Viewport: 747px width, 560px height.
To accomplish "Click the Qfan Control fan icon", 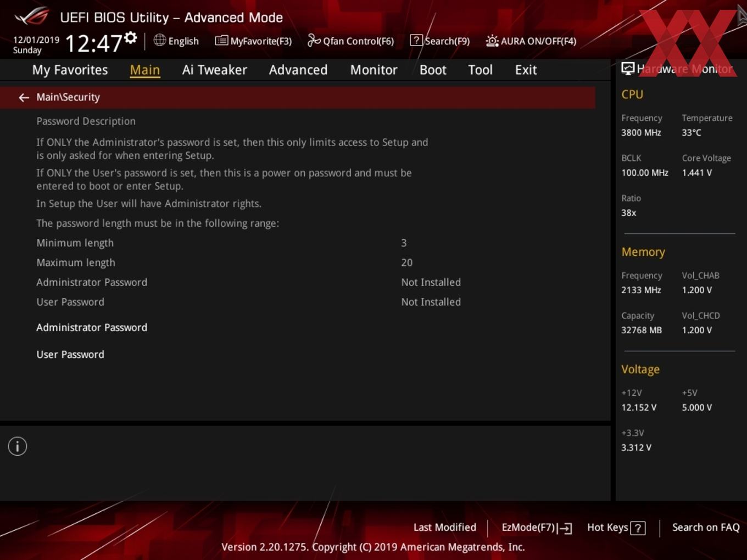I will tap(314, 40).
